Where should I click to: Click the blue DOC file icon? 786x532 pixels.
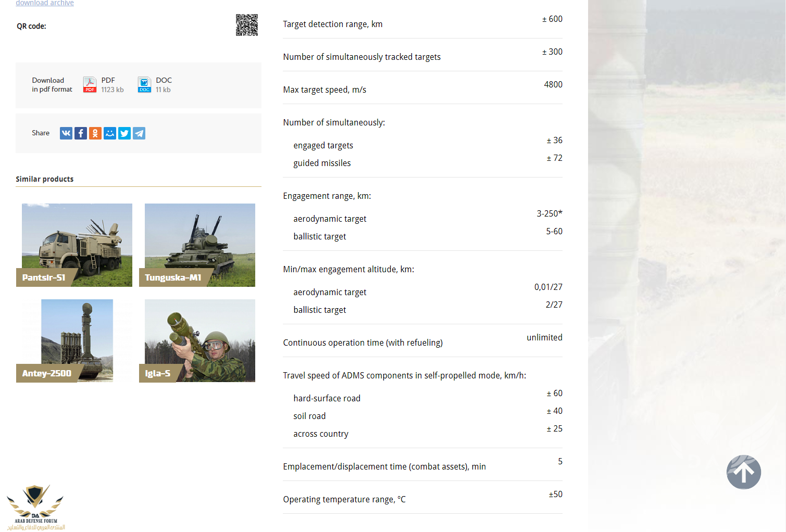click(x=144, y=84)
